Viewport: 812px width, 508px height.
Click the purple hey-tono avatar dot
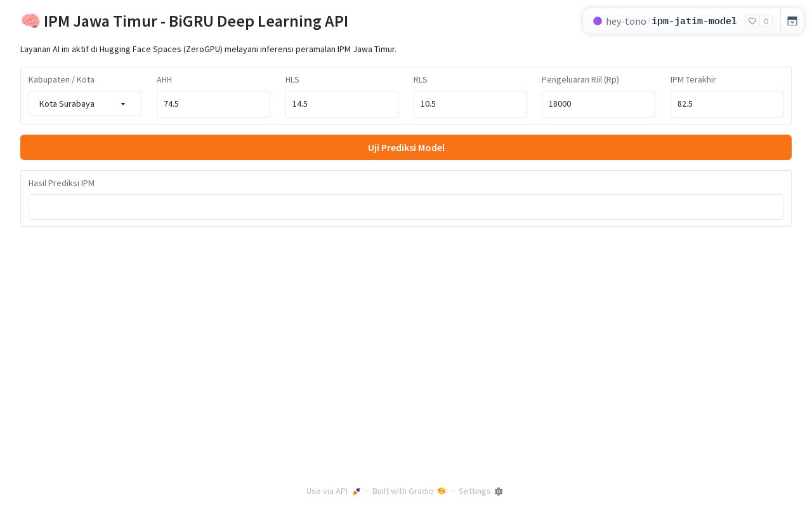598,21
